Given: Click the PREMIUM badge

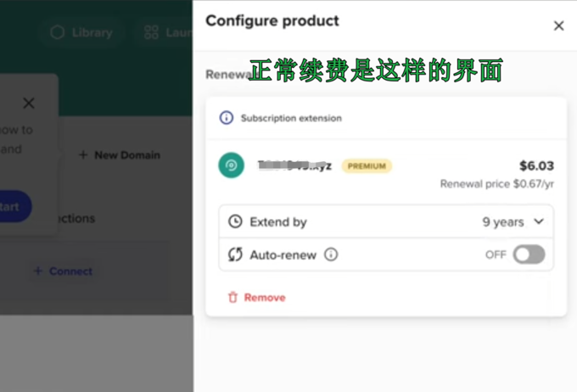Looking at the screenshot, I should pyautogui.click(x=367, y=165).
